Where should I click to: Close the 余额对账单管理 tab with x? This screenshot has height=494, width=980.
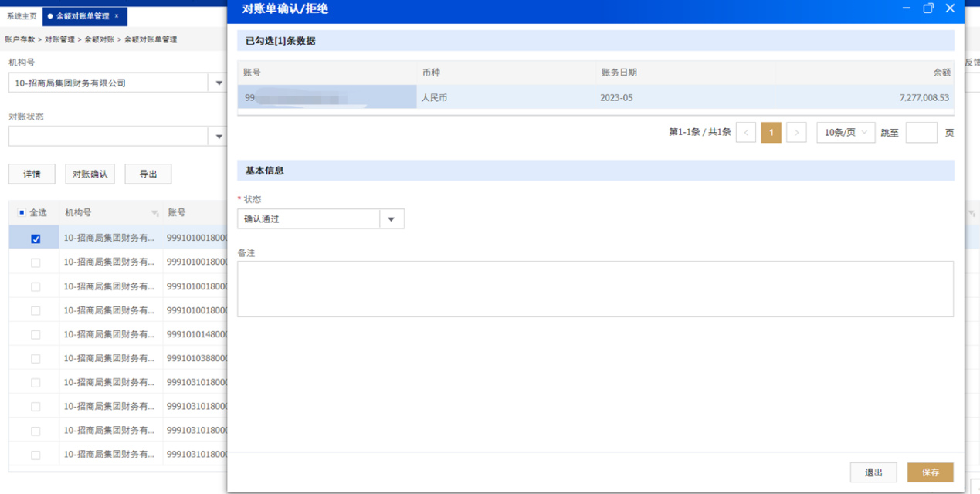coord(117,16)
